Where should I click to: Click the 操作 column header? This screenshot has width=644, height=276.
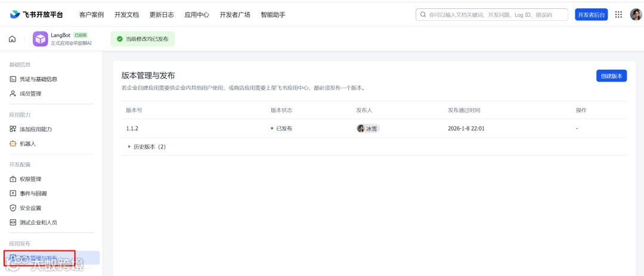(581, 110)
